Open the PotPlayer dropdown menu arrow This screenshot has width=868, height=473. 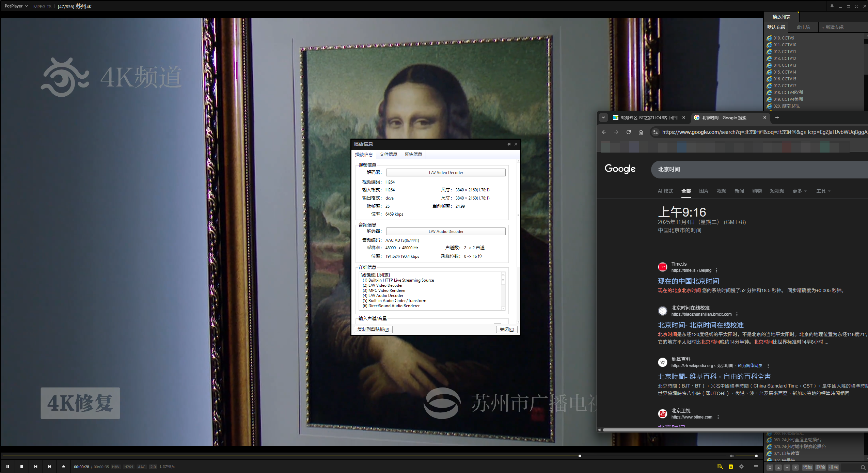point(27,6)
